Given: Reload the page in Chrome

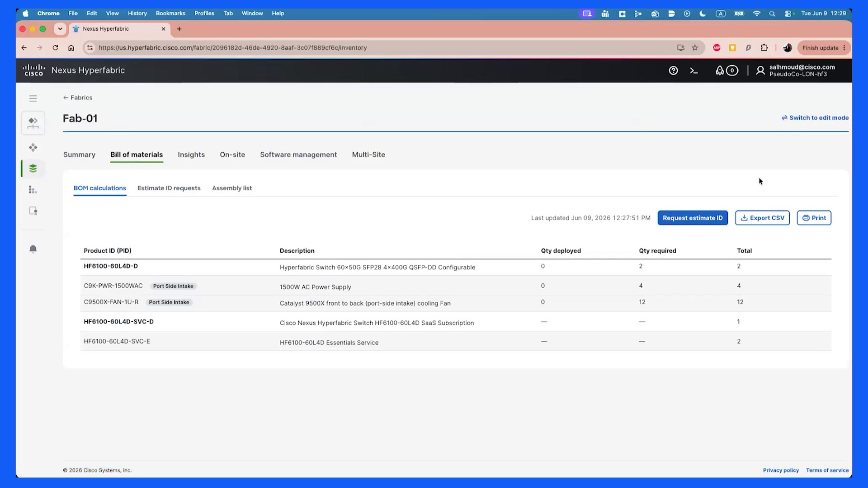Looking at the screenshot, I should tap(55, 48).
